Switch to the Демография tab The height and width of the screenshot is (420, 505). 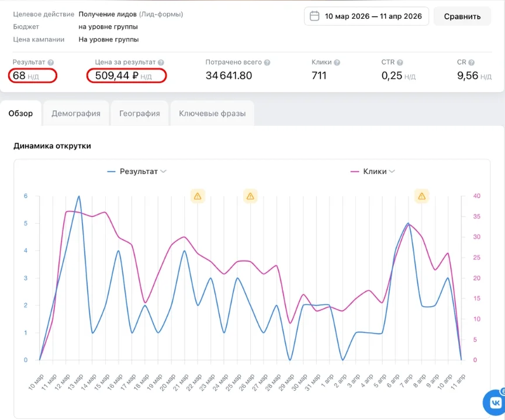click(76, 113)
